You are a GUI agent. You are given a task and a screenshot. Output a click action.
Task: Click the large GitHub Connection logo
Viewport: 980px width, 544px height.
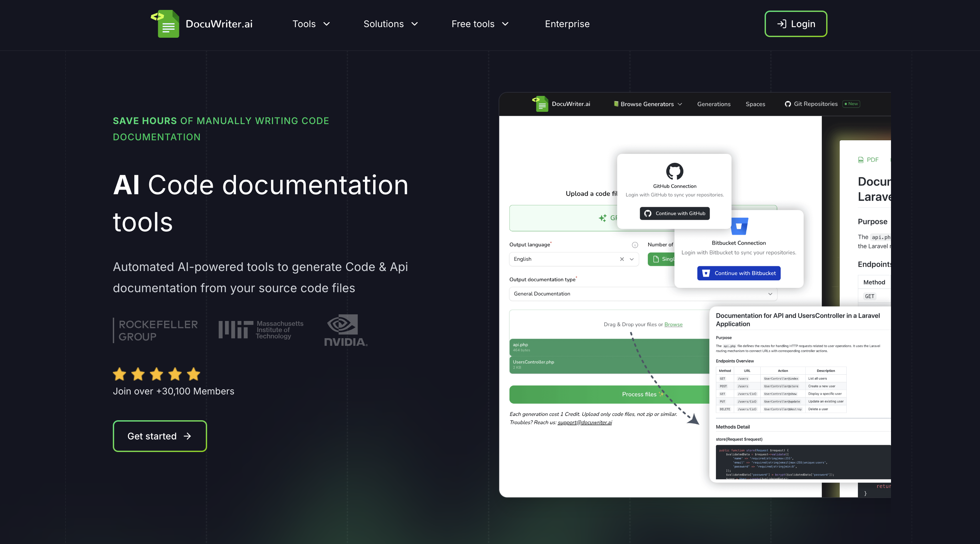pyautogui.click(x=675, y=171)
